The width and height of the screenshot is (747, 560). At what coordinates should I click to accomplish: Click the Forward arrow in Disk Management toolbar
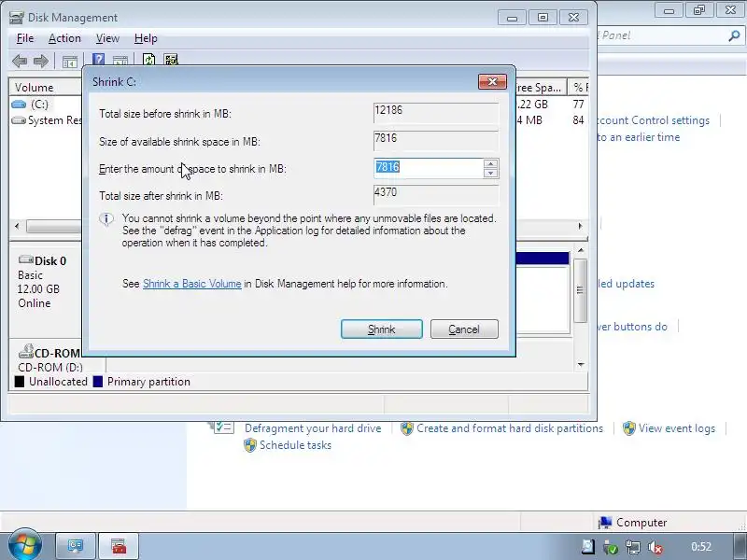[41, 61]
